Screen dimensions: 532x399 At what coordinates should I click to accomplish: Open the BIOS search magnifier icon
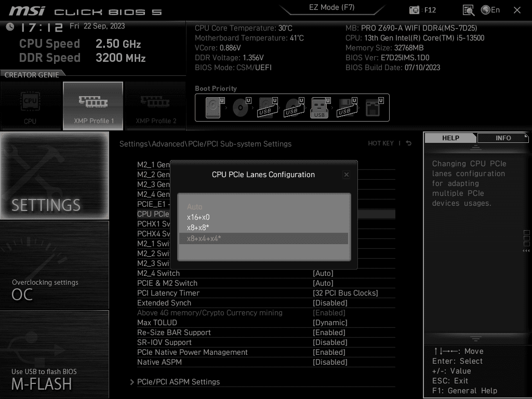(x=469, y=10)
